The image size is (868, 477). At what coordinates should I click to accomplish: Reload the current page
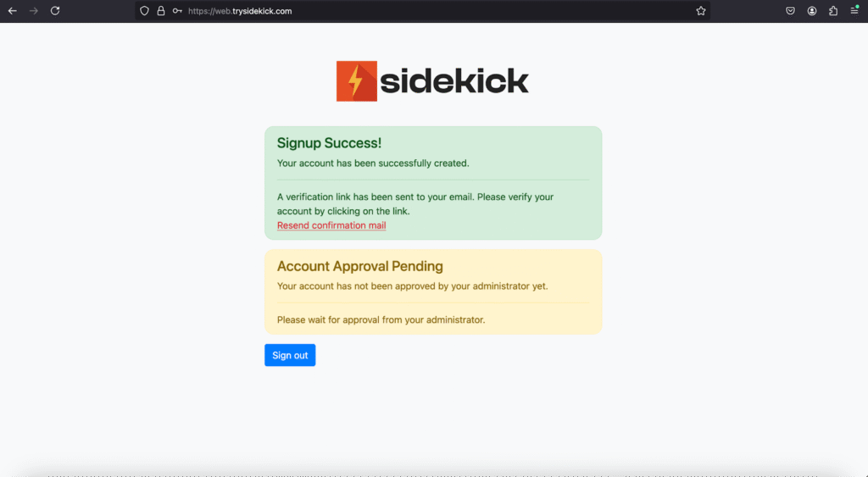pyautogui.click(x=55, y=11)
